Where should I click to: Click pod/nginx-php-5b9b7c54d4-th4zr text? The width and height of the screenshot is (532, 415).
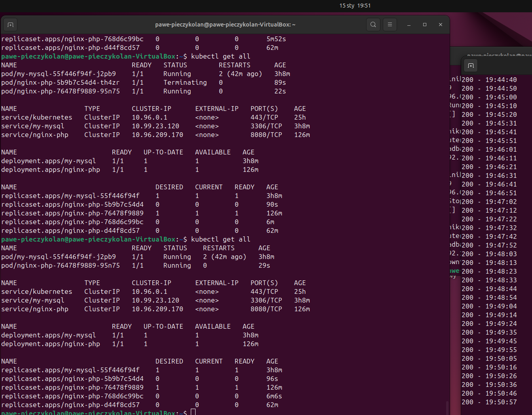(60, 82)
